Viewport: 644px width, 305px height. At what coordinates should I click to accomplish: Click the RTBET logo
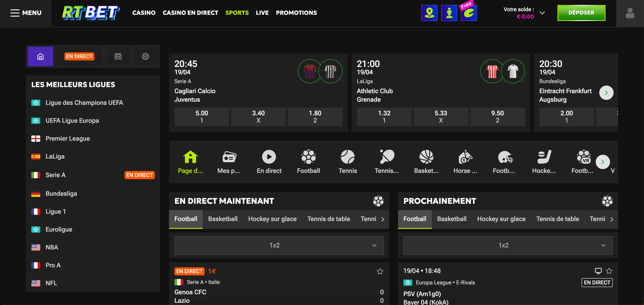pos(91,13)
